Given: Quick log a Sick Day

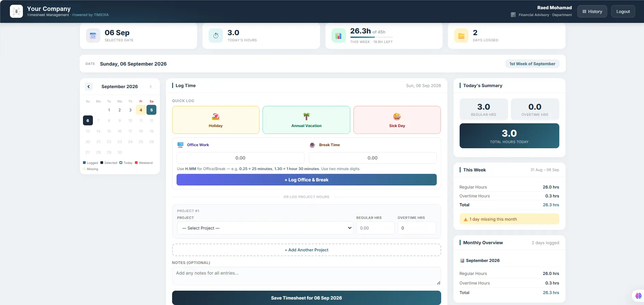Looking at the screenshot, I should pos(397,120).
